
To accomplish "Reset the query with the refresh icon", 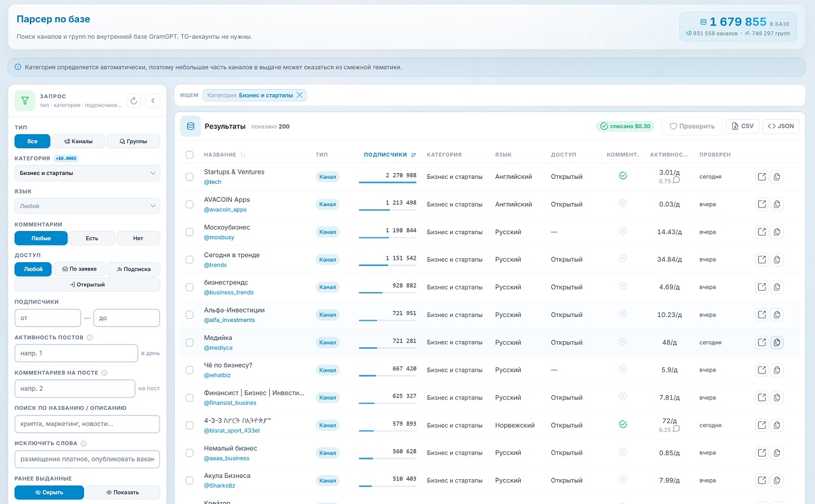I will click(134, 101).
